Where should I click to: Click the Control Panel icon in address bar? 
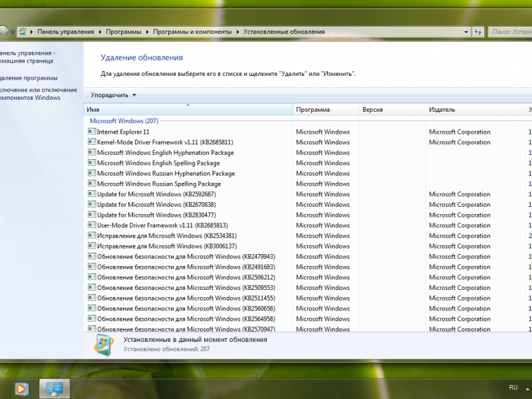[23, 31]
